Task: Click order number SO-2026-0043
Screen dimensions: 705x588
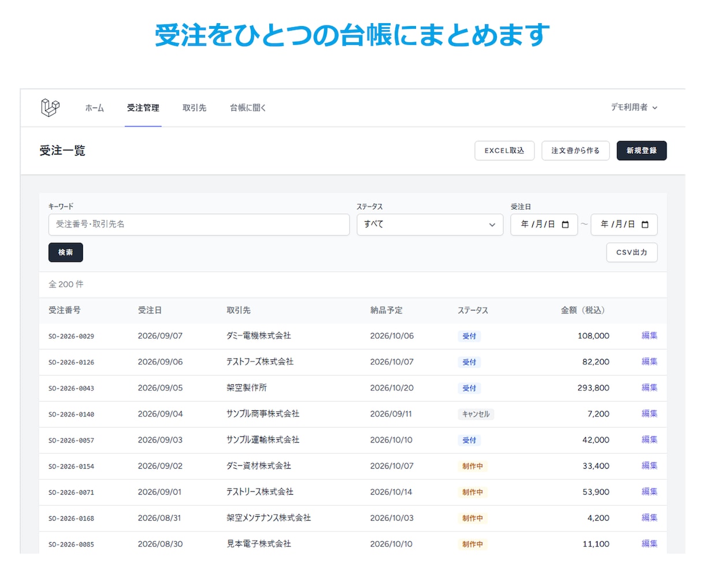Action: point(71,388)
